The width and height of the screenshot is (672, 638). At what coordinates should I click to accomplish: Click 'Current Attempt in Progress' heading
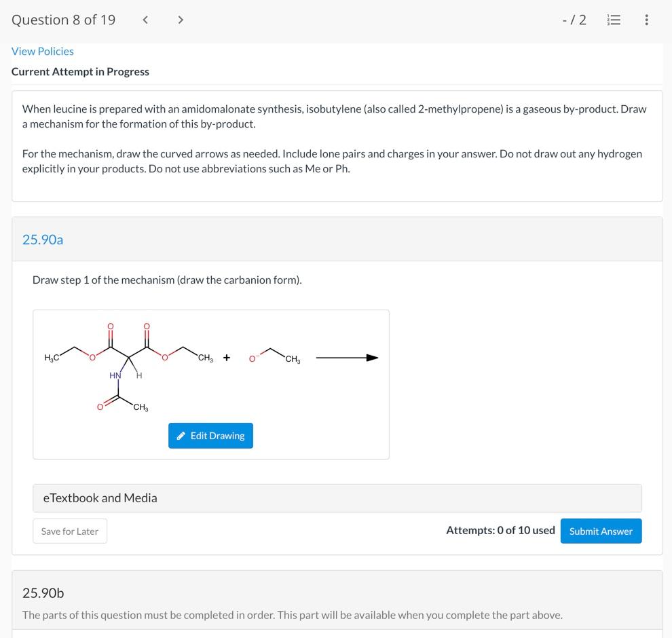[80, 71]
